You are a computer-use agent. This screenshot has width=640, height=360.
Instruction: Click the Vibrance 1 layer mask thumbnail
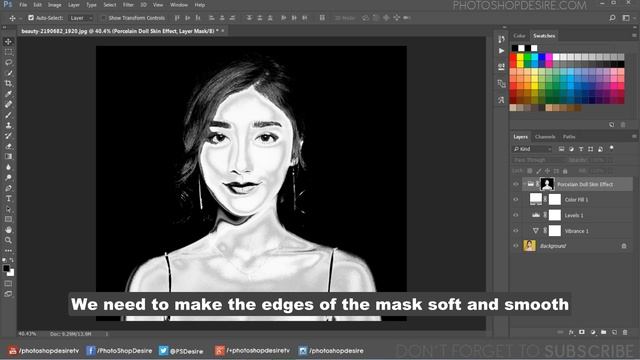point(555,231)
